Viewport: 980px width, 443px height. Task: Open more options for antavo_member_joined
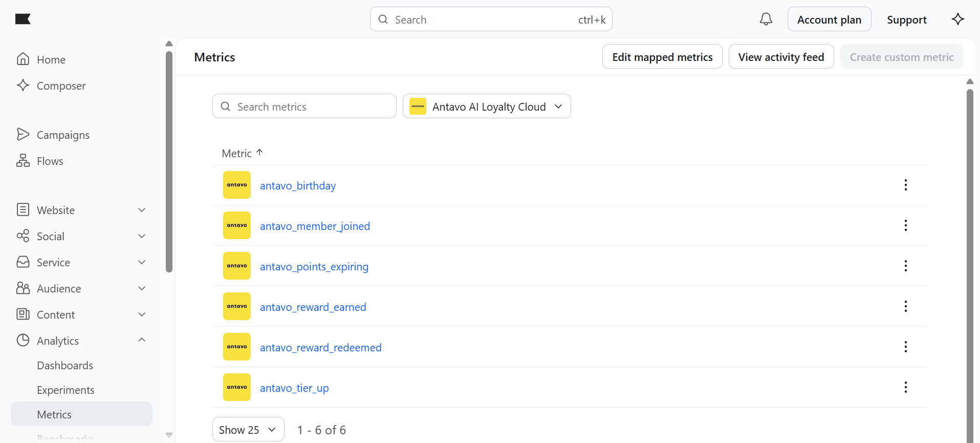pyautogui.click(x=906, y=225)
